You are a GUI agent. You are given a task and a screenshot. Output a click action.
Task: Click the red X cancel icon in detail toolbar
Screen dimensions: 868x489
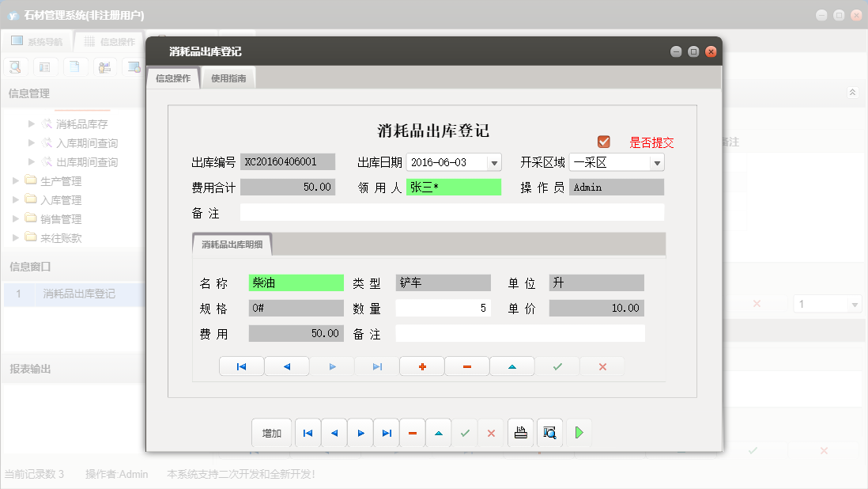coord(602,366)
